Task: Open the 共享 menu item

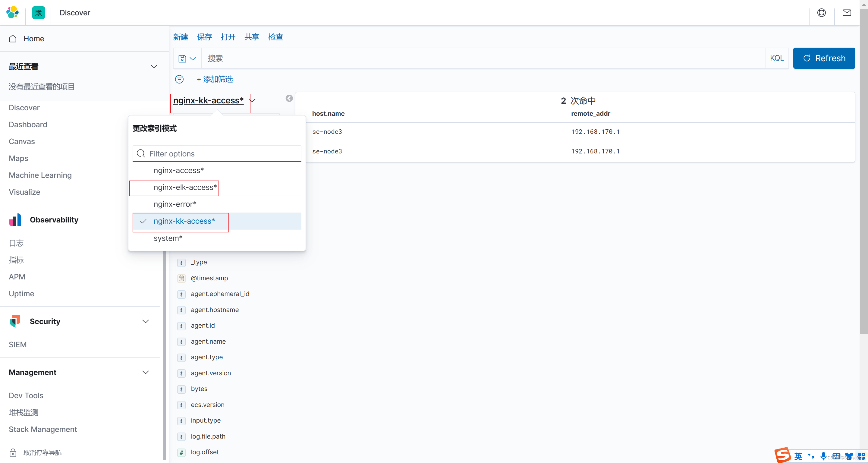Action: tap(252, 37)
